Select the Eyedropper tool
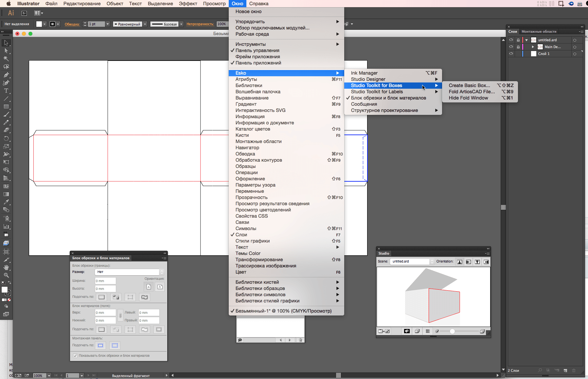Viewport: 588px width, 379px height. coord(6,202)
